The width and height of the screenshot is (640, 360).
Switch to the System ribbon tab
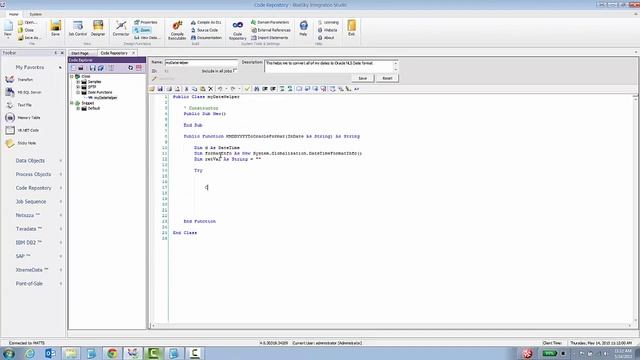[36, 14]
